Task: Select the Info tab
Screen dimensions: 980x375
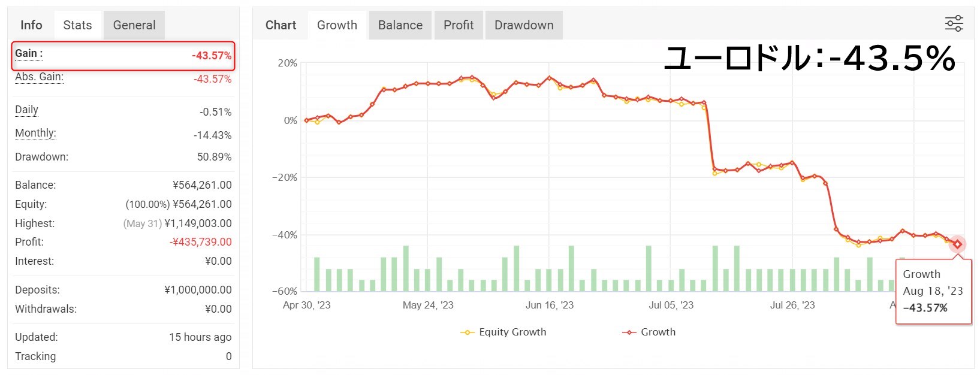Action: click(x=31, y=25)
